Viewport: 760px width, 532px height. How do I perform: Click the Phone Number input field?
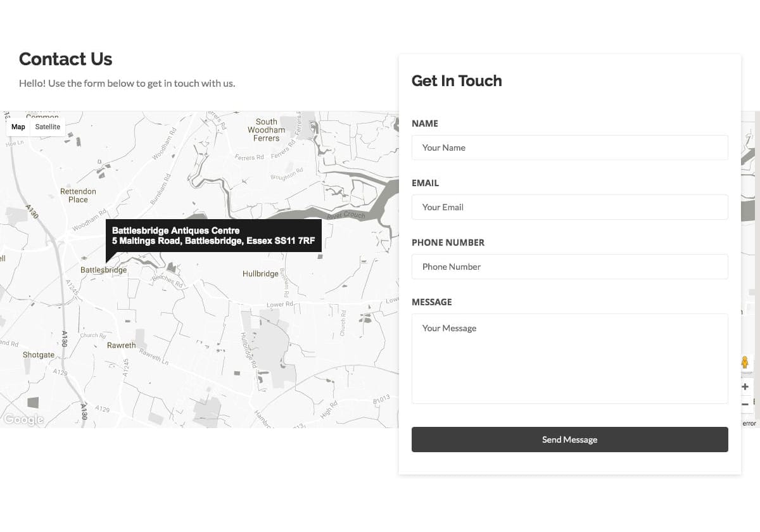point(569,267)
